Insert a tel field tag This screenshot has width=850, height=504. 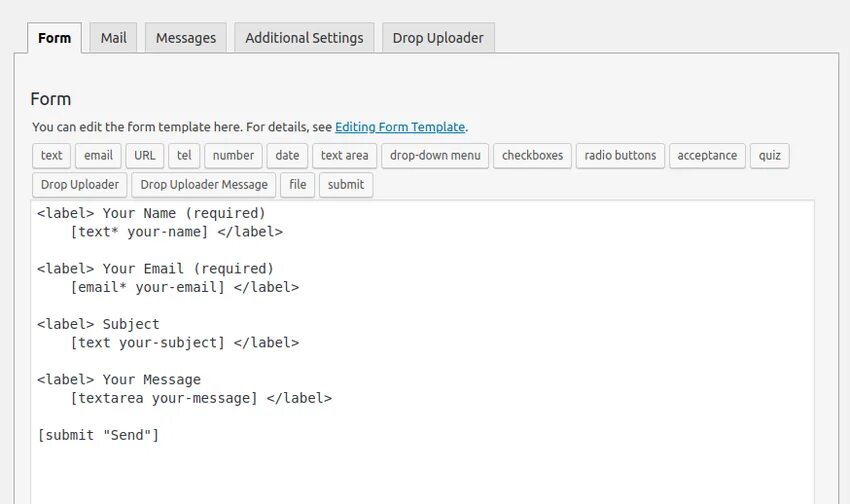click(x=184, y=155)
